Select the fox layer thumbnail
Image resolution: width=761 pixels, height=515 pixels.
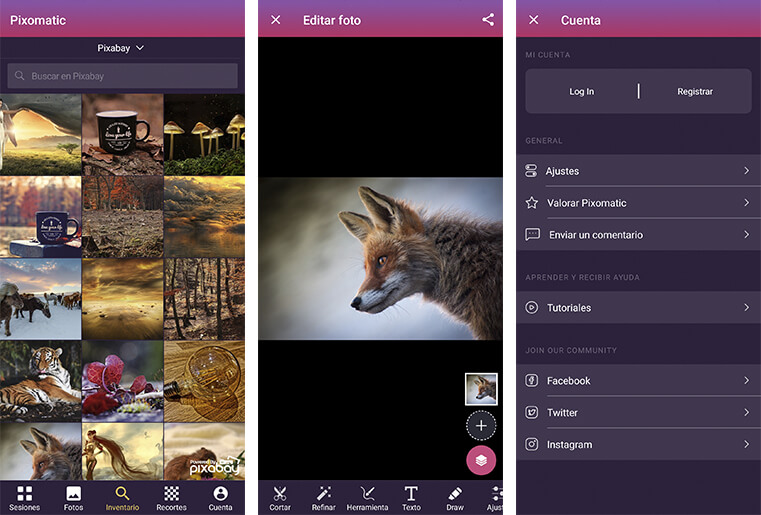[481, 389]
